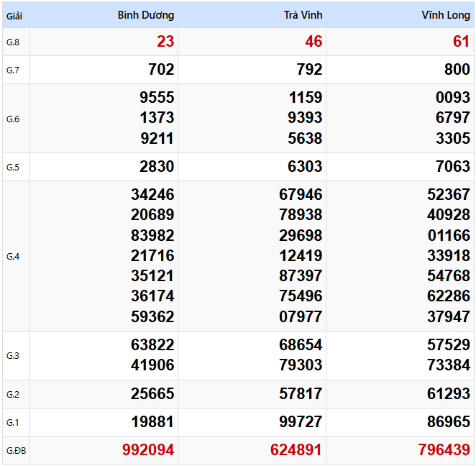Screen dimensions: 476x466
Task: Select the red G.8 number 46
Action: pos(313,42)
